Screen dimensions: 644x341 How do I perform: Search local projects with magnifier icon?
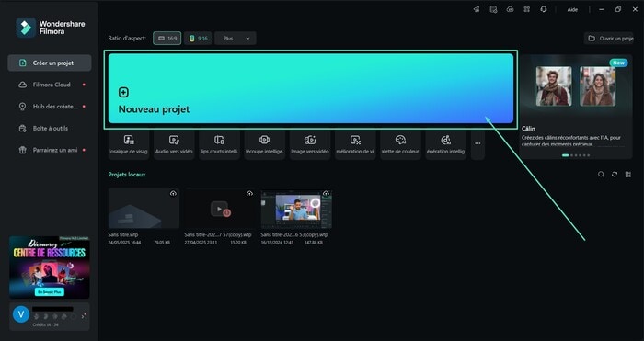tap(601, 175)
